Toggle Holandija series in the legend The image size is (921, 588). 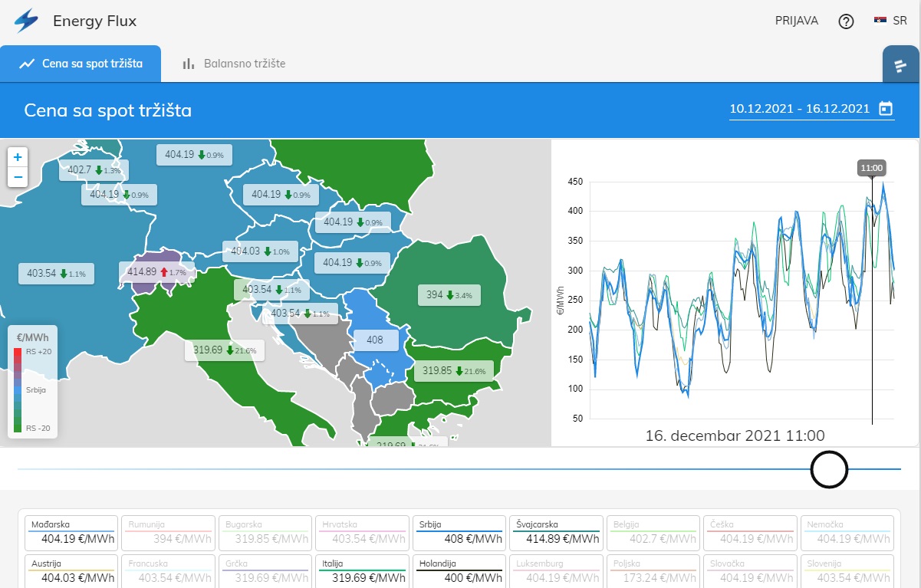[x=459, y=571]
